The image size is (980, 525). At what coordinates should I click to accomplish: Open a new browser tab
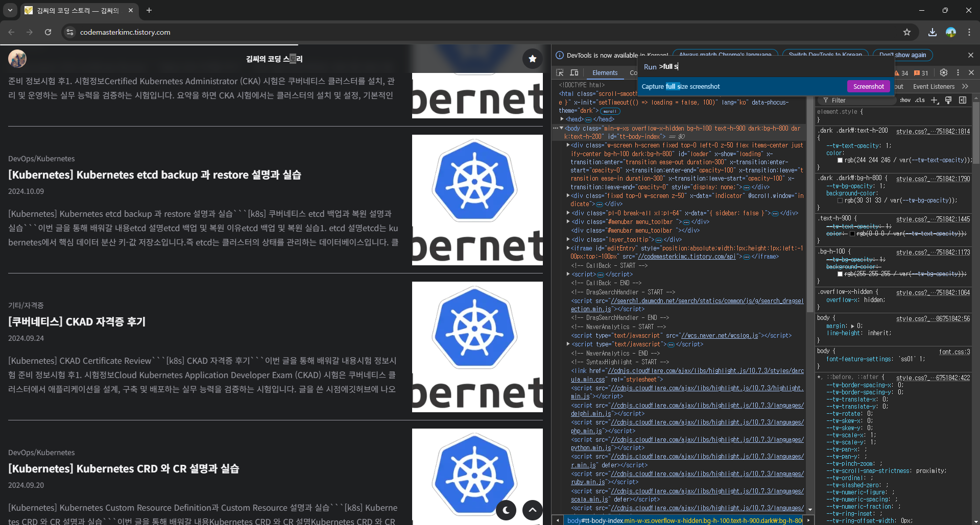[x=149, y=10]
